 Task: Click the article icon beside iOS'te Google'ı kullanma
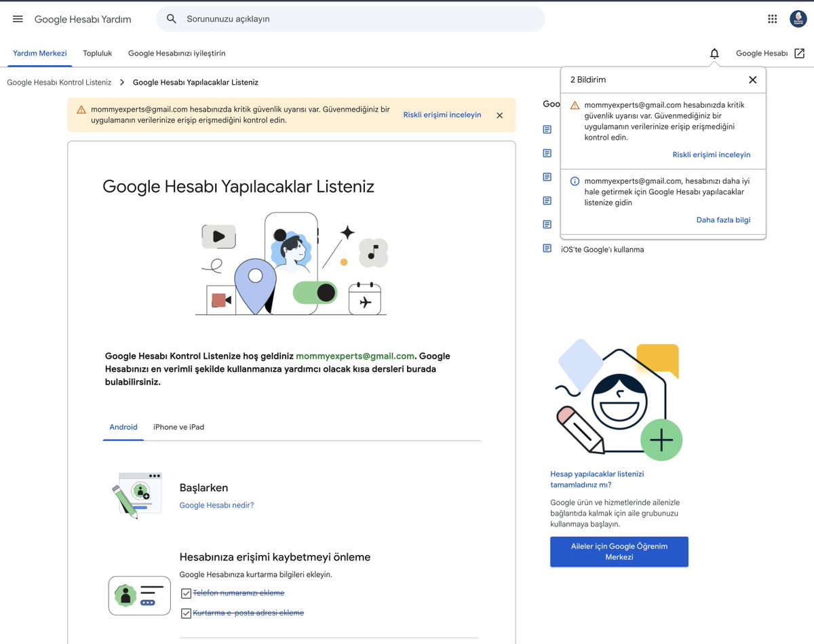click(x=547, y=248)
